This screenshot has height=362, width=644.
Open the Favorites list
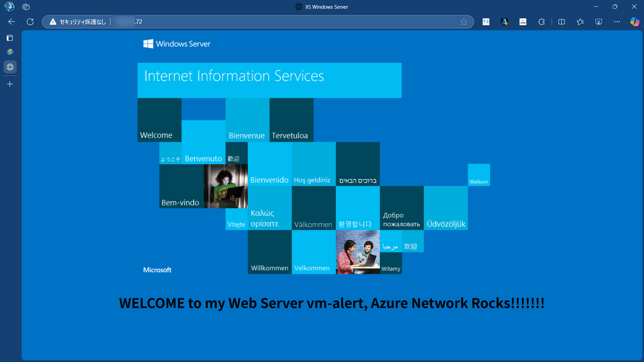(x=580, y=22)
